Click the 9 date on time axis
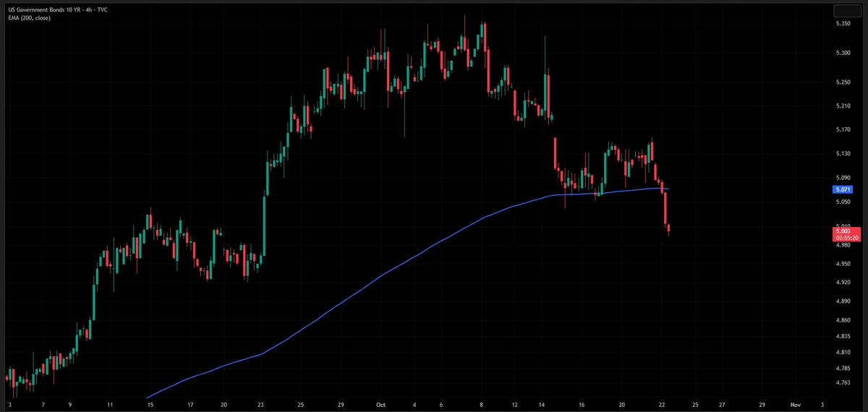 (70, 405)
